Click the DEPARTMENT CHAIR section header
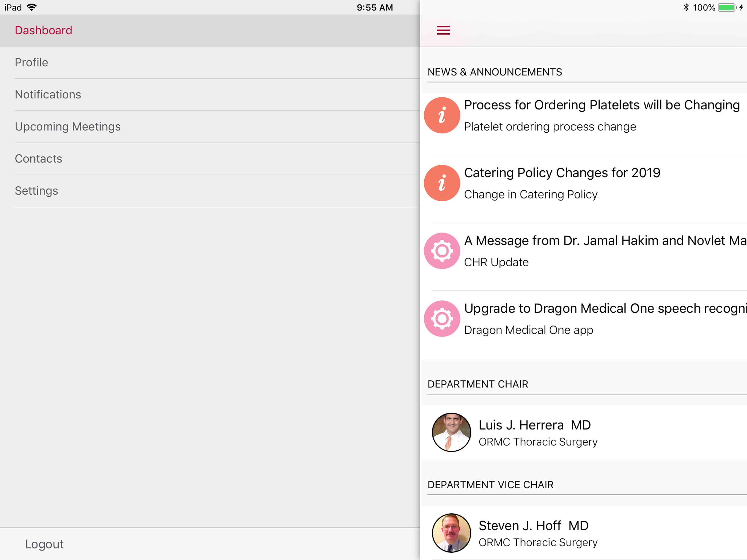The height and width of the screenshot is (560, 747). (477, 384)
